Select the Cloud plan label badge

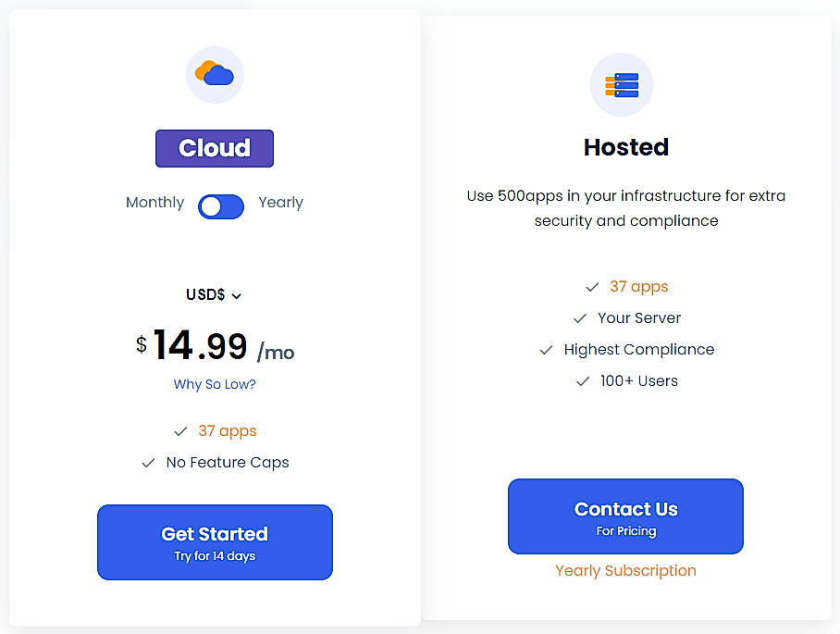215,148
